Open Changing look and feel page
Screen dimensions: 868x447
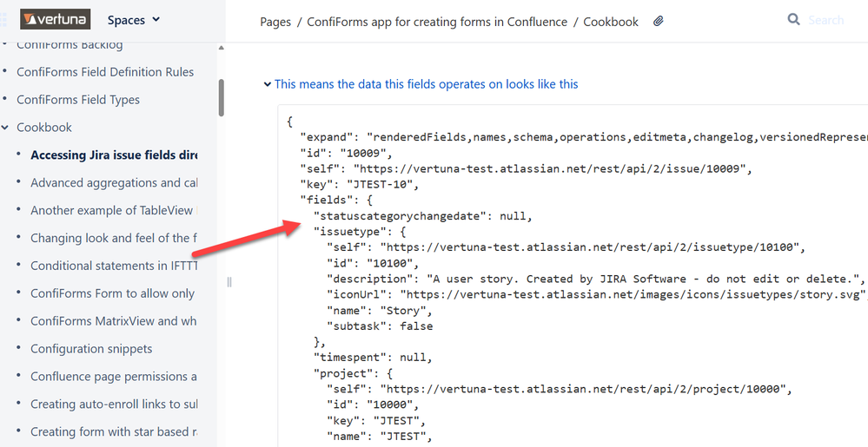click(114, 238)
